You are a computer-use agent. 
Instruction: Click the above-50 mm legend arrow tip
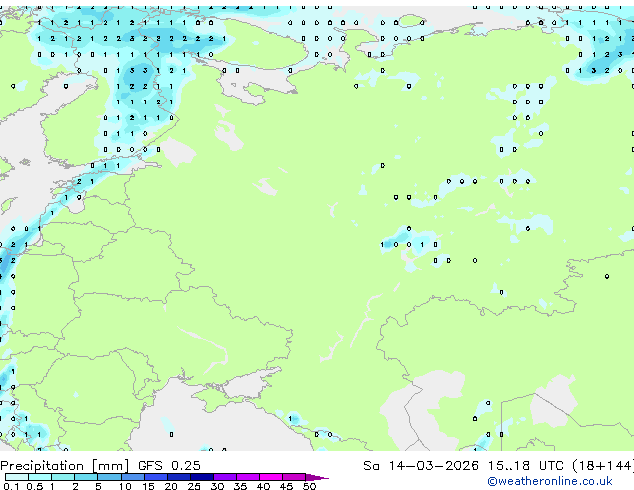coord(317,477)
